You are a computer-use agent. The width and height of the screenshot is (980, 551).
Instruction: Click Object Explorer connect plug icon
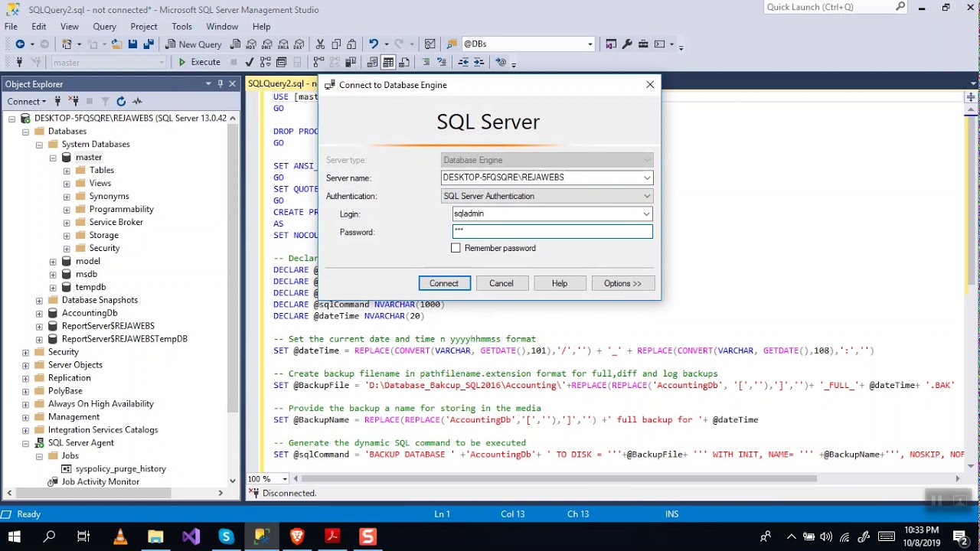(x=57, y=101)
